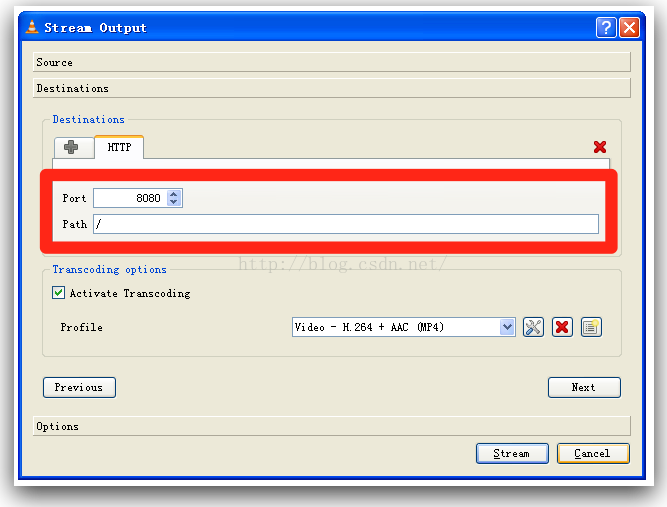Uncheck Activate Transcoding checkbox
The image size is (667, 507).
tap(58, 293)
